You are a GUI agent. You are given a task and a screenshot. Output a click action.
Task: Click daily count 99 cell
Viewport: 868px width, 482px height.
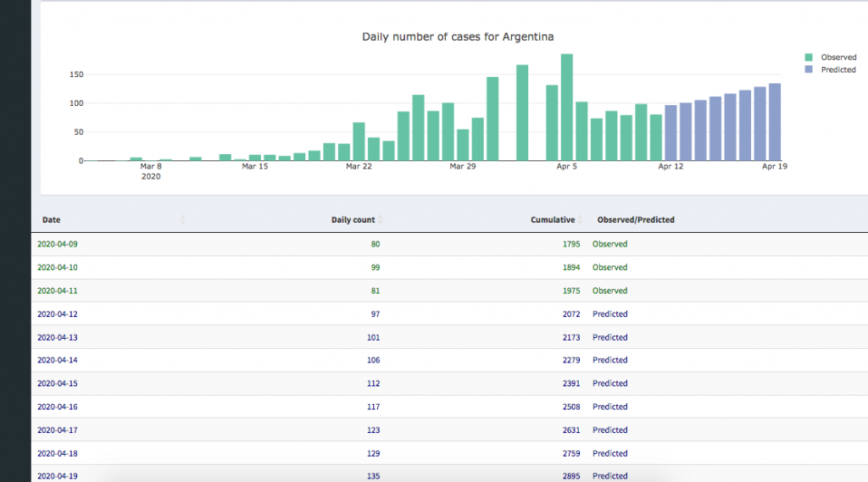[x=376, y=268]
